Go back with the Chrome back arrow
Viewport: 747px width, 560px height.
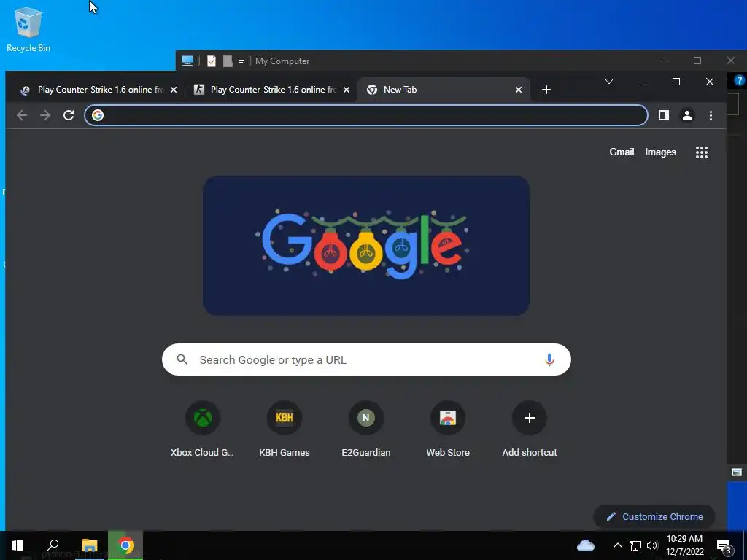click(22, 115)
